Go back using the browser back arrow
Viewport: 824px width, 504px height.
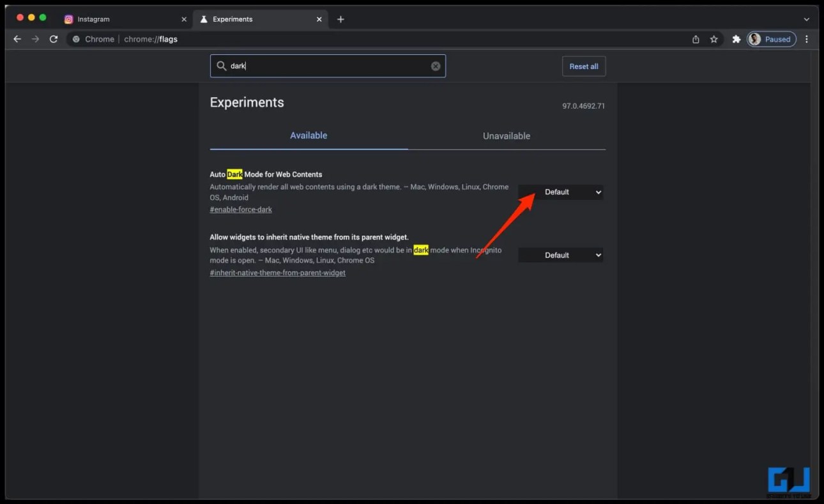click(x=17, y=39)
